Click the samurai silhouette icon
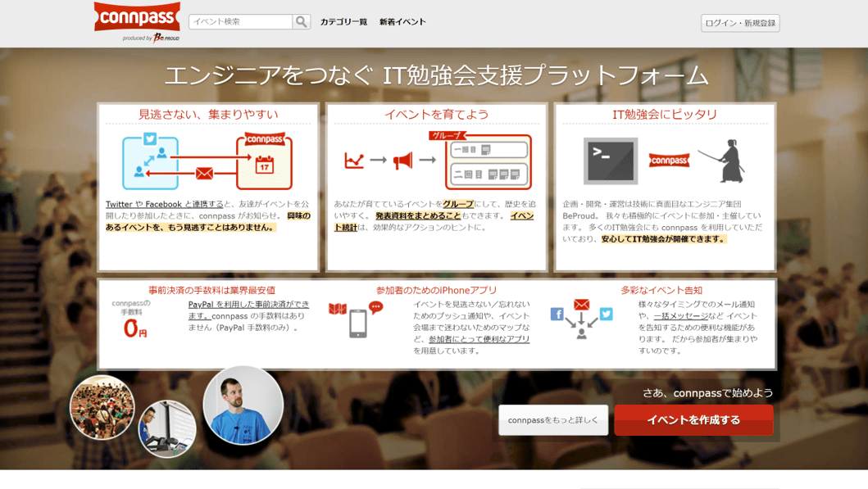 point(724,161)
